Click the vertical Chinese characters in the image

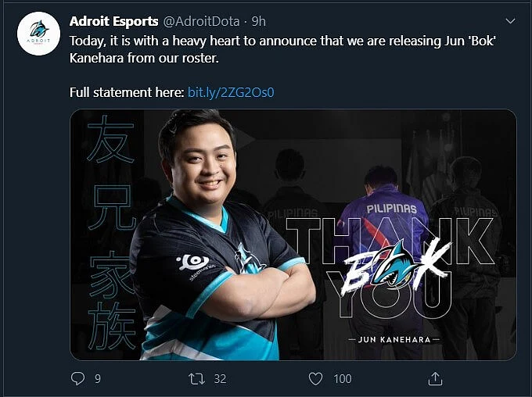point(111,232)
